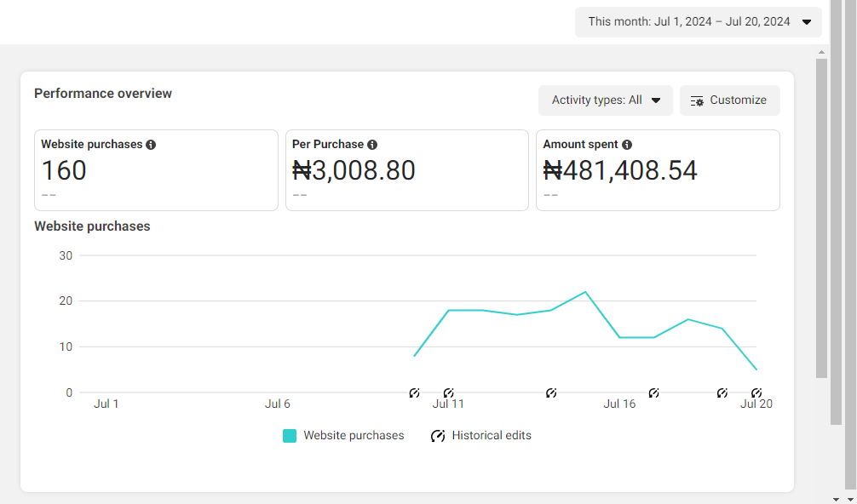857x504 pixels.
Task: Click the teal Website purchases legend swatch
Action: point(290,436)
